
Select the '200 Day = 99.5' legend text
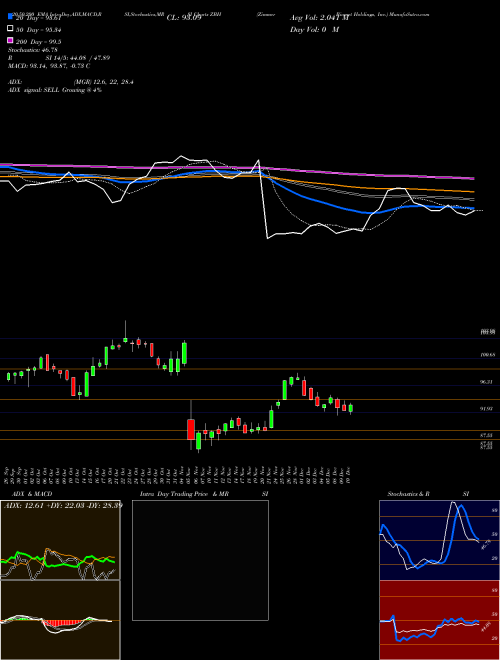39,41
